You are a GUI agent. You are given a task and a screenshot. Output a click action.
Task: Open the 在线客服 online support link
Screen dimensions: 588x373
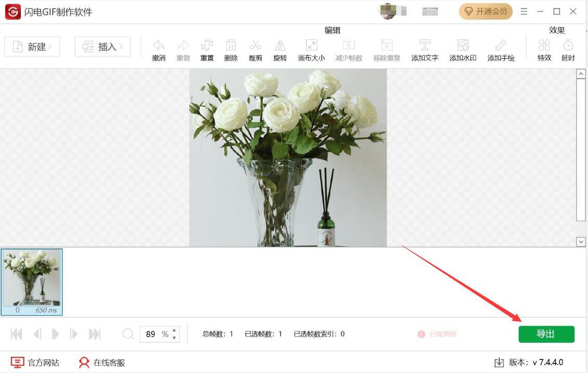pyautogui.click(x=102, y=363)
